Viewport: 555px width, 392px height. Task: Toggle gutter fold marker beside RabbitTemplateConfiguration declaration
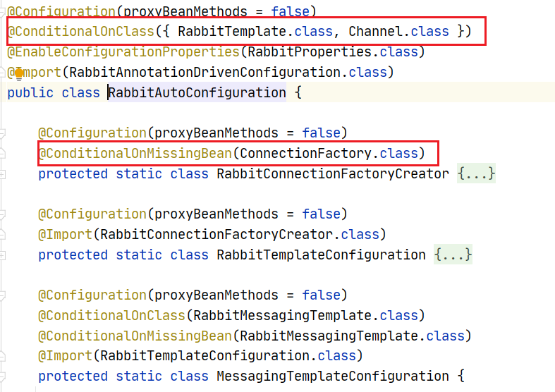[x=4, y=255]
